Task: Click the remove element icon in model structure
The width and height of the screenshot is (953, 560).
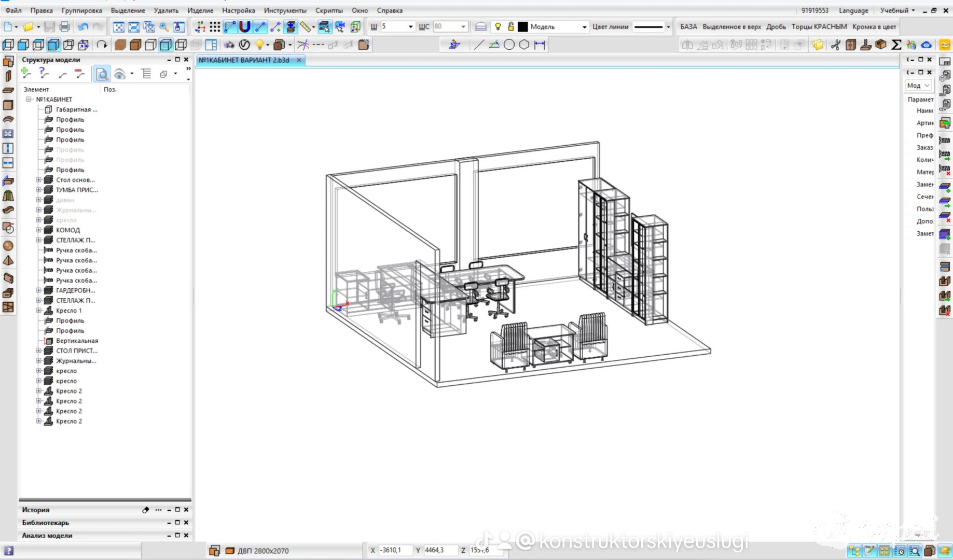Action: tap(79, 74)
